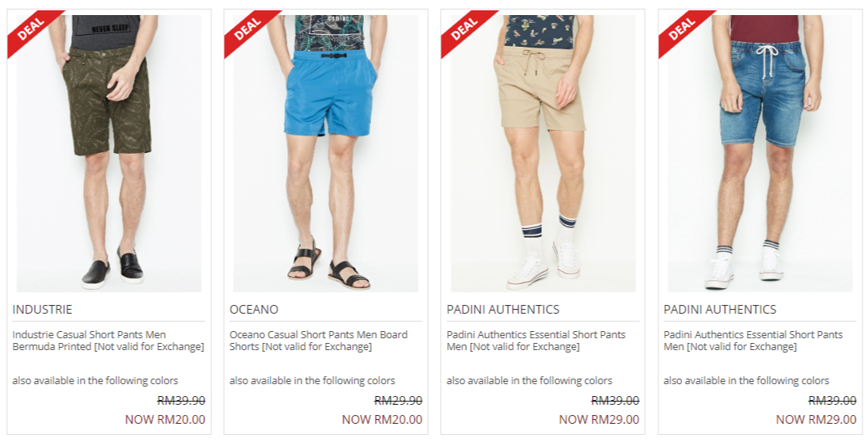Image resolution: width=868 pixels, height=442 pixels.
Task: Select the OCEANO brand name
Action: tap(254, 309)
